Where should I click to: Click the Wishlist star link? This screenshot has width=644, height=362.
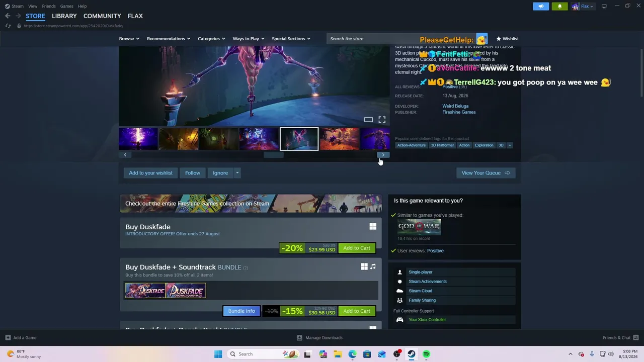[x=507, y=39]
